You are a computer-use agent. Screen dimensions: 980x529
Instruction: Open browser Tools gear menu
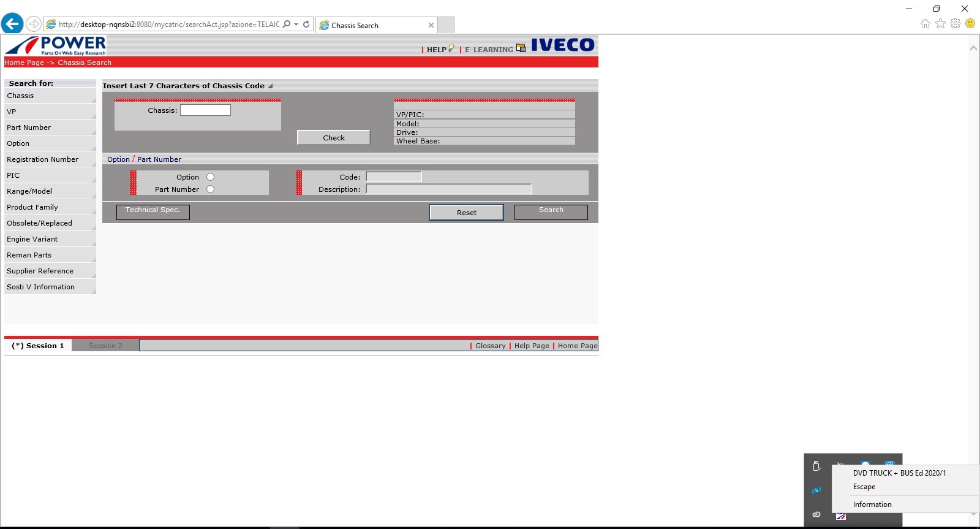pyautogui.click(x=956, y=24)
